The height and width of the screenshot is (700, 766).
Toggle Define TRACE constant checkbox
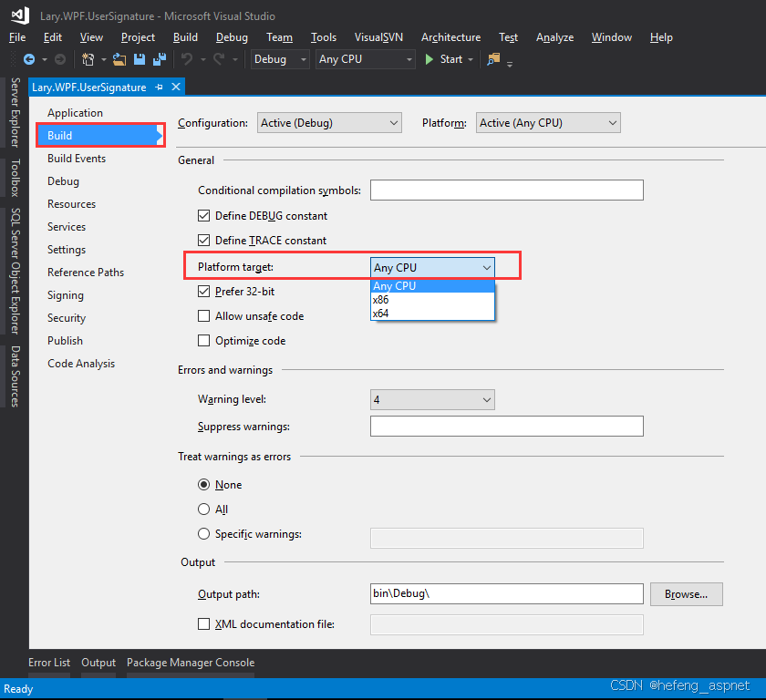point(203,240)
